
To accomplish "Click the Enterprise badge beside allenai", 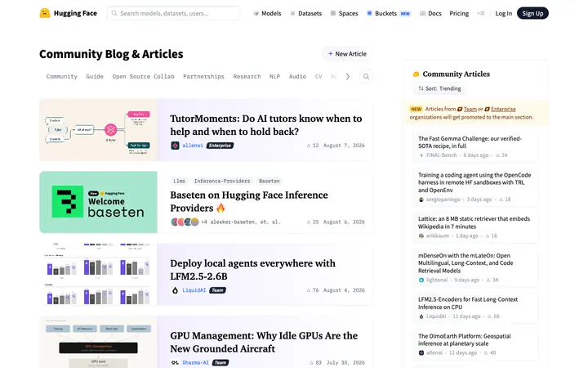I will (220, 146).
